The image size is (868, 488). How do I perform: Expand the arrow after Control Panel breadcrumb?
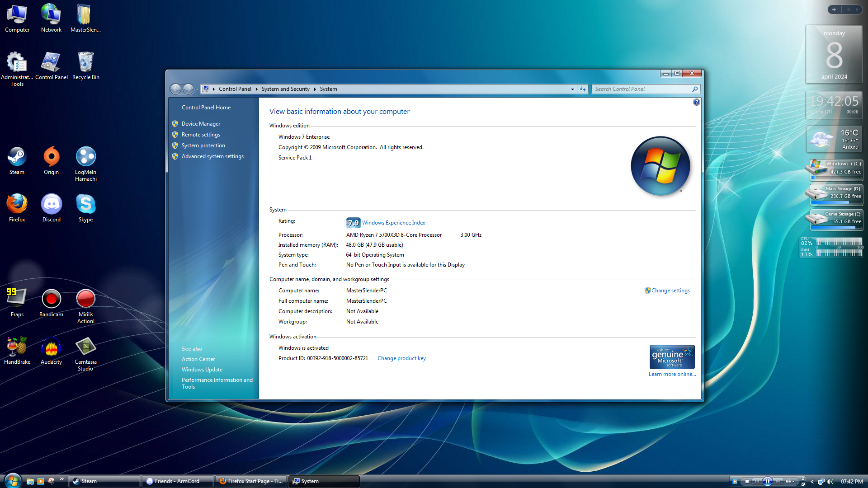[x=256, y=89]
